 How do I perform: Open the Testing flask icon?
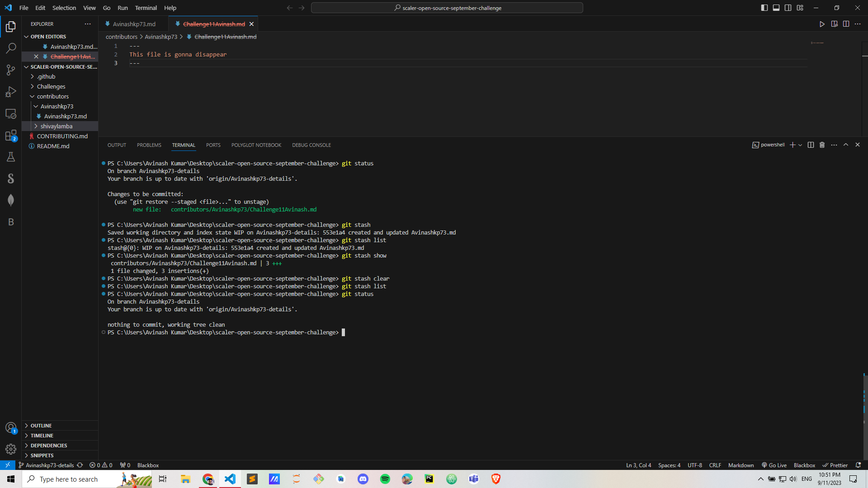click(11, 157)
